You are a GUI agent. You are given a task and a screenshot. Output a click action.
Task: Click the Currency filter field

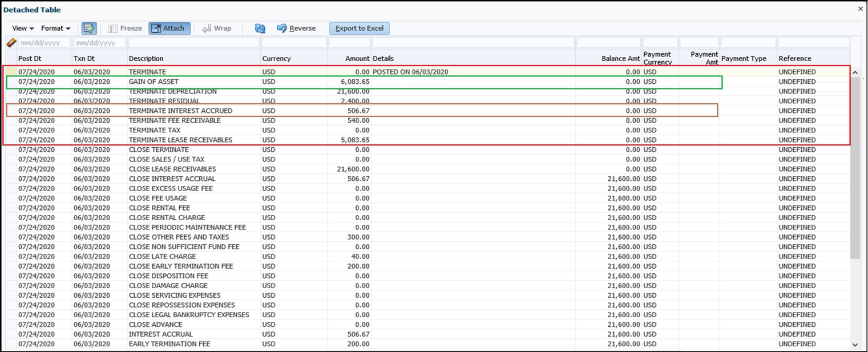294,43
